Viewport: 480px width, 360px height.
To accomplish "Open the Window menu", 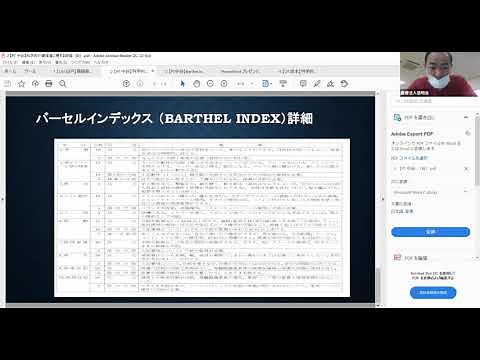I will click(x=80, y=62).
